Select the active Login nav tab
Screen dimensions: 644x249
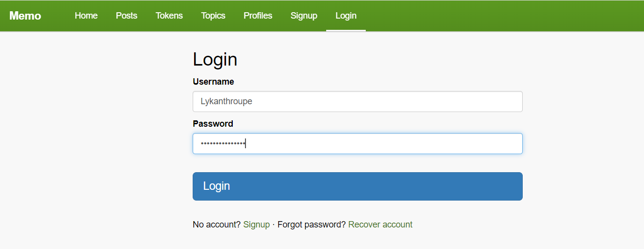pyautogui.click(x=346, y=16)
